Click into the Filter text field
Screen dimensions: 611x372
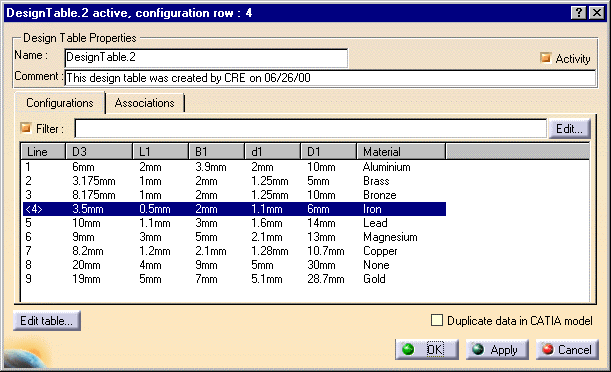click(311, 129)
